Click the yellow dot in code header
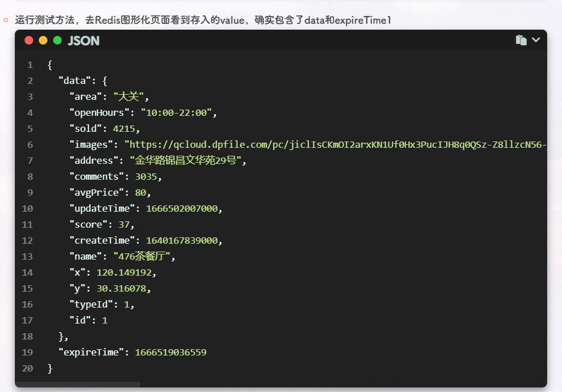 [43, 41]
